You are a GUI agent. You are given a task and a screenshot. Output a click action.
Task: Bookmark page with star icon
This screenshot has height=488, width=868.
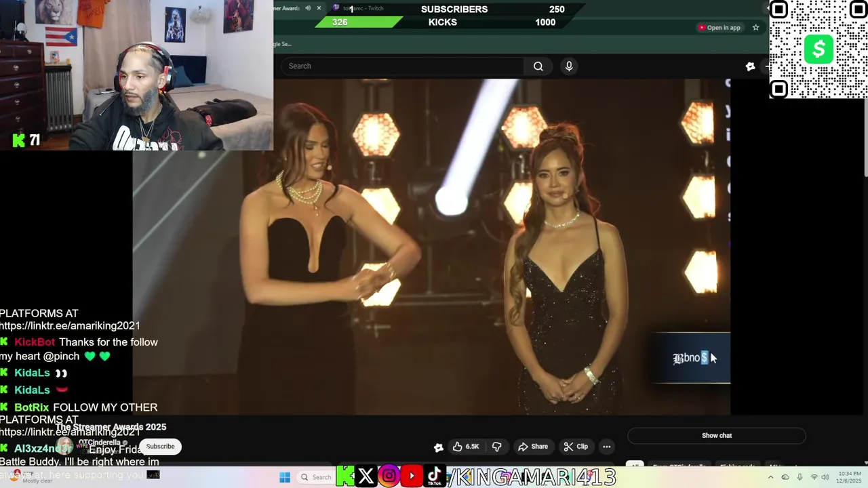(755, 28)
